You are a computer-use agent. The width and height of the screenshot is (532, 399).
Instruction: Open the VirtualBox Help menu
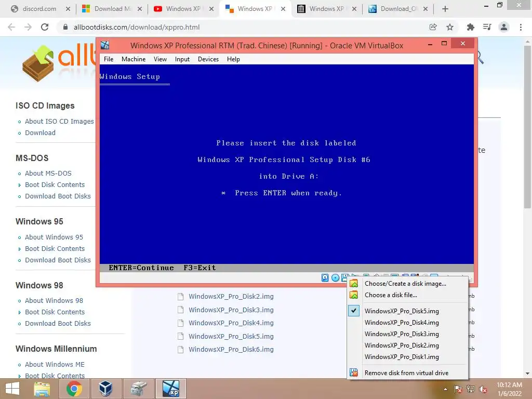[233, 59]
